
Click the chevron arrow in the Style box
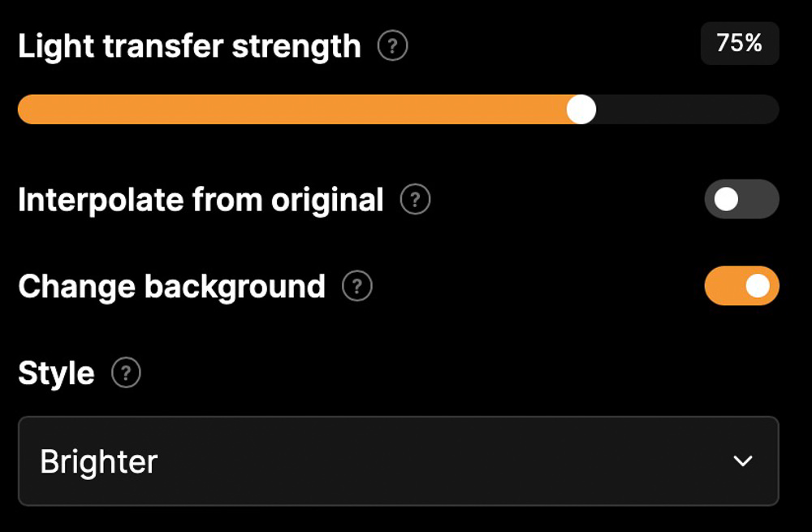click(743, 461)
